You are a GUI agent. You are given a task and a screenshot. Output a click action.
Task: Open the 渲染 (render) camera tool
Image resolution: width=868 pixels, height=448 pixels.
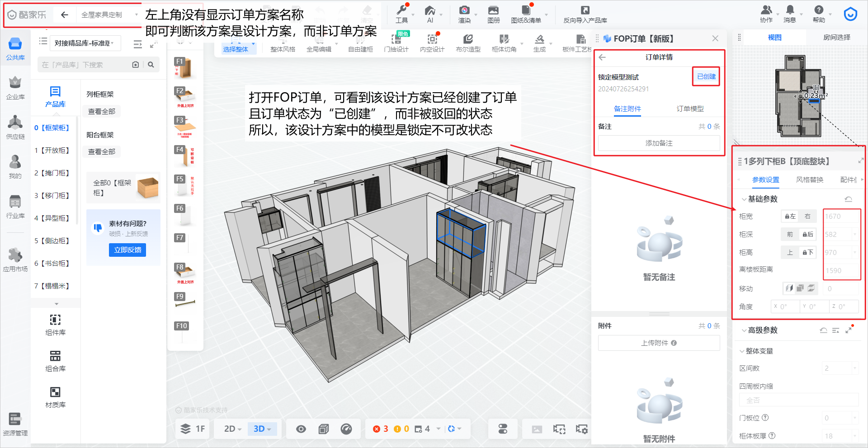(464, 11)
